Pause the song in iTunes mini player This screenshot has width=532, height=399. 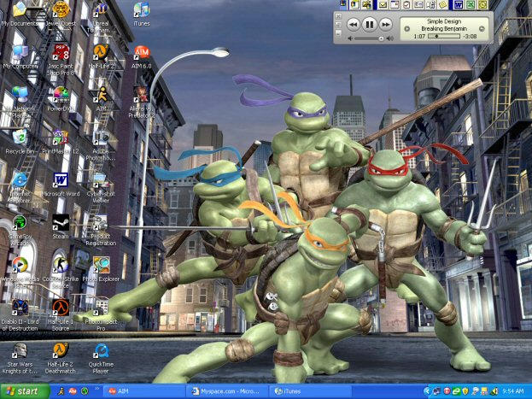[370, 25]
